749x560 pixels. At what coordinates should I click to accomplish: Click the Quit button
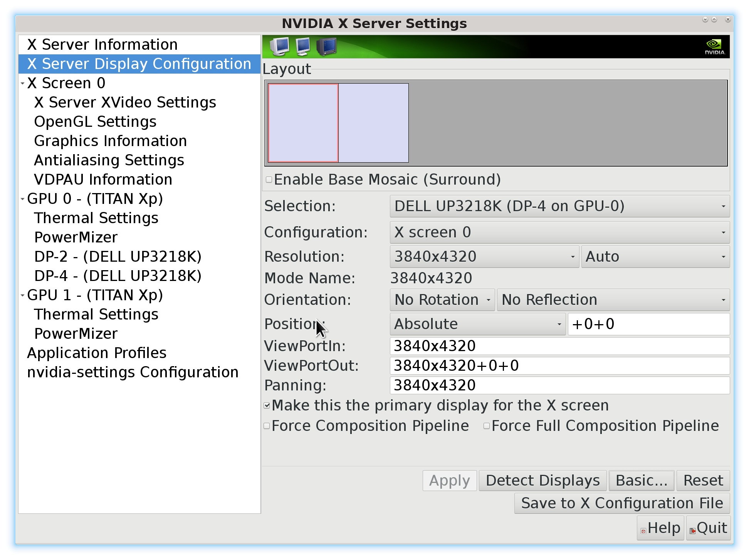tap(709, 528)
